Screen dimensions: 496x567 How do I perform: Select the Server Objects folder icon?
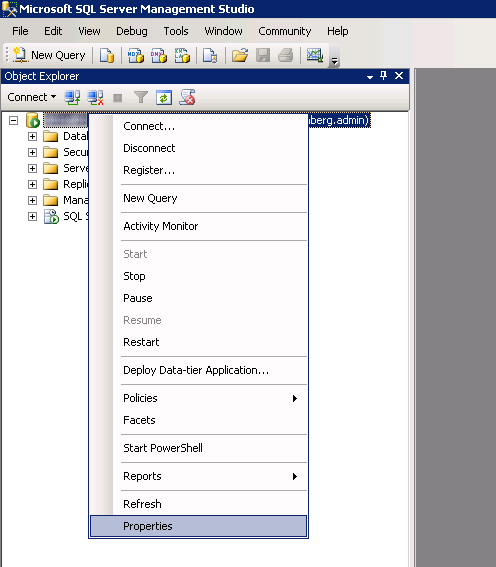(x=51, y=168)
